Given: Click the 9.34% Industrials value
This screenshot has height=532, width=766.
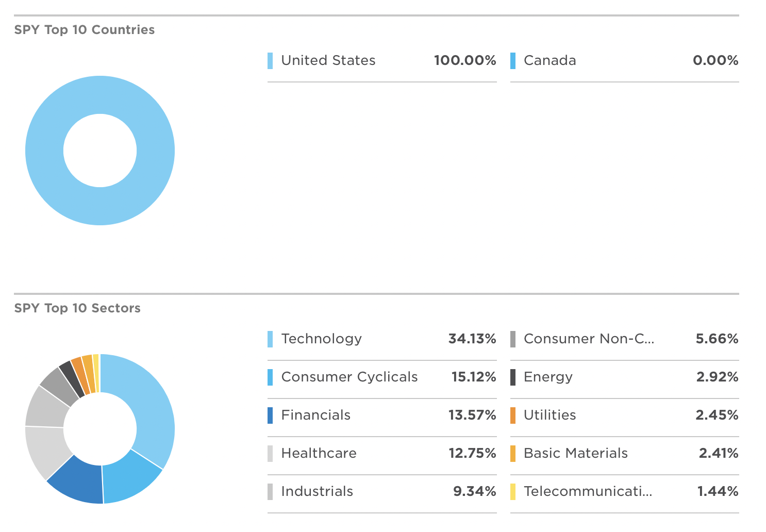Looking at the screenshot, I should click(x=475, y=491).
